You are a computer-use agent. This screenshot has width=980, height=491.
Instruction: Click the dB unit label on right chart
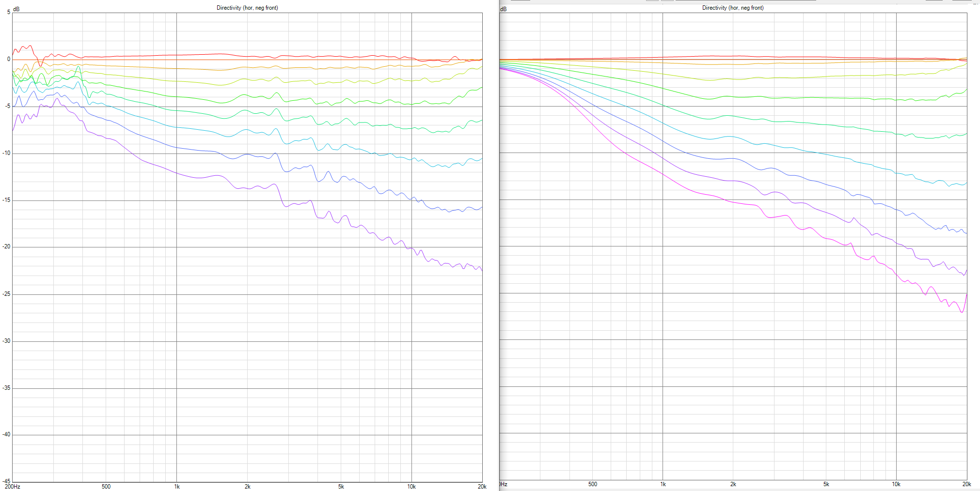[503, 9]
